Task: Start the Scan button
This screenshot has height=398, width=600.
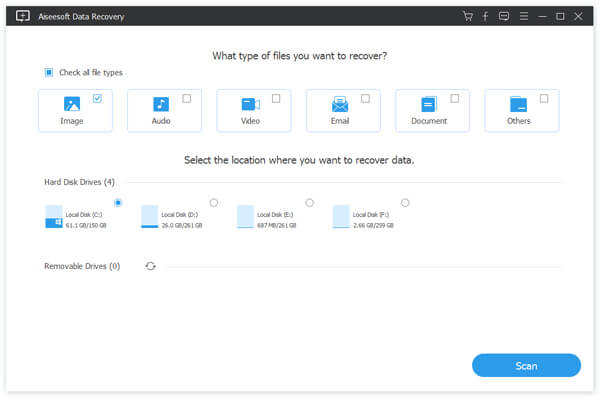Action: pyautogui.click(x=526, y=365)
